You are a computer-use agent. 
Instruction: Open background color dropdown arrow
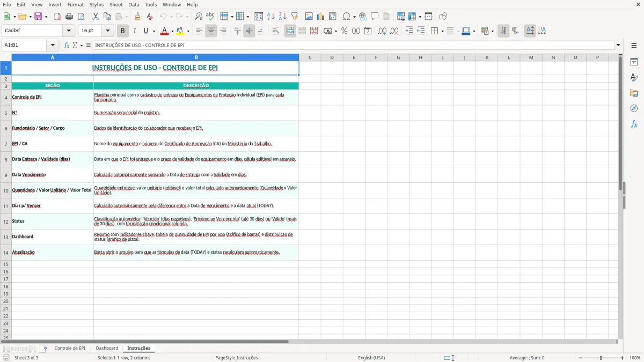(188, 31)
